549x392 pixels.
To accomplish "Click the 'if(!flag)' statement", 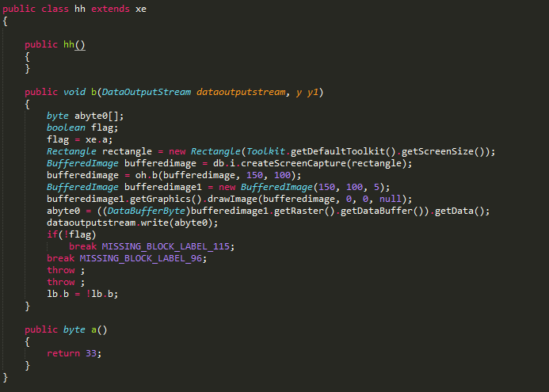I will tap(71, 234).
